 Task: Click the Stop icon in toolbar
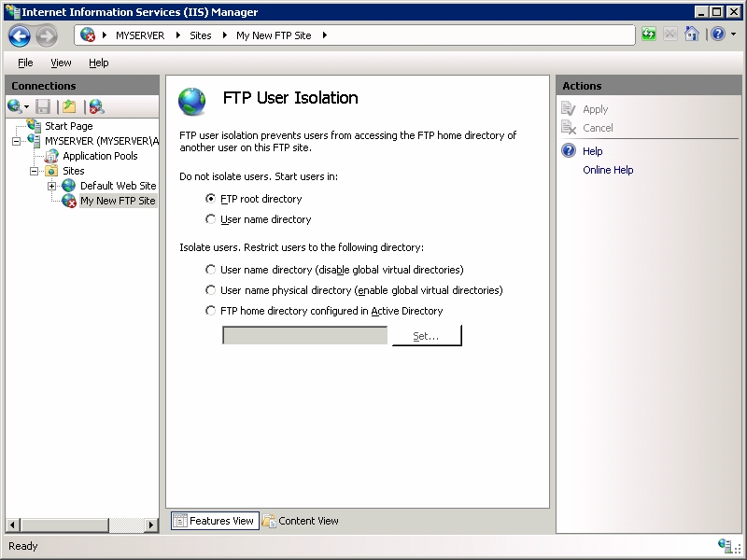pyautogui.click(x=669, y=34)
